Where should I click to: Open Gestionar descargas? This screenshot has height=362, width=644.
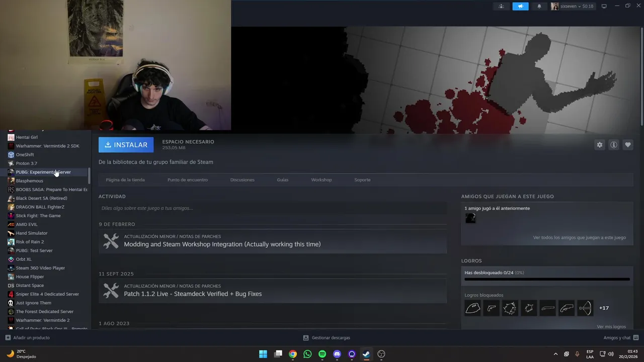pyautogui.click(x=327, y=338)
